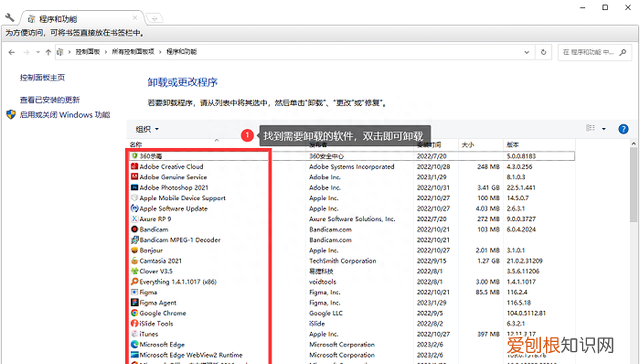Click the Apple Software Update icon
Screen dimensions: 640x364
click(135, 208)
